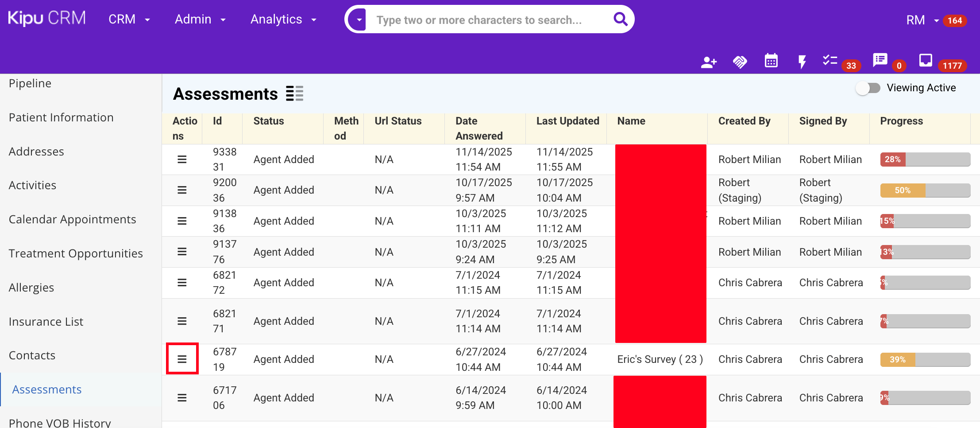980x428 pixels.
Task: Open the calendar icon in toolbar
Action: point(771,61)
